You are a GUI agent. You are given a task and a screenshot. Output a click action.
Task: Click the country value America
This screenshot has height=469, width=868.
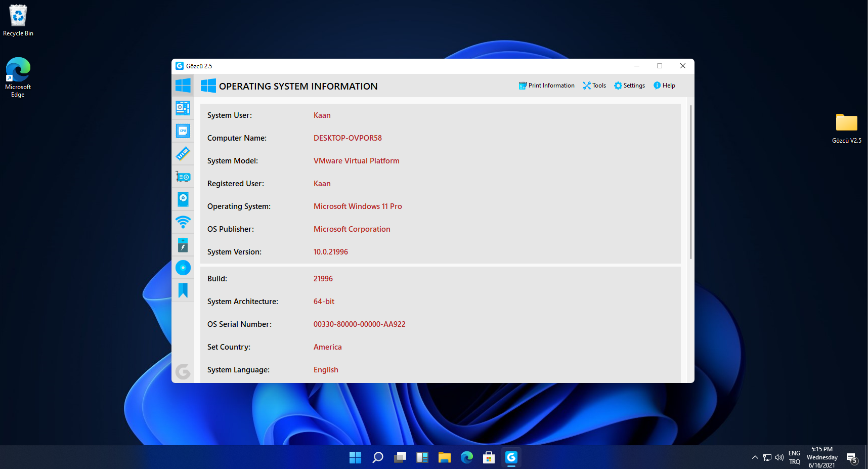point(328,347)
